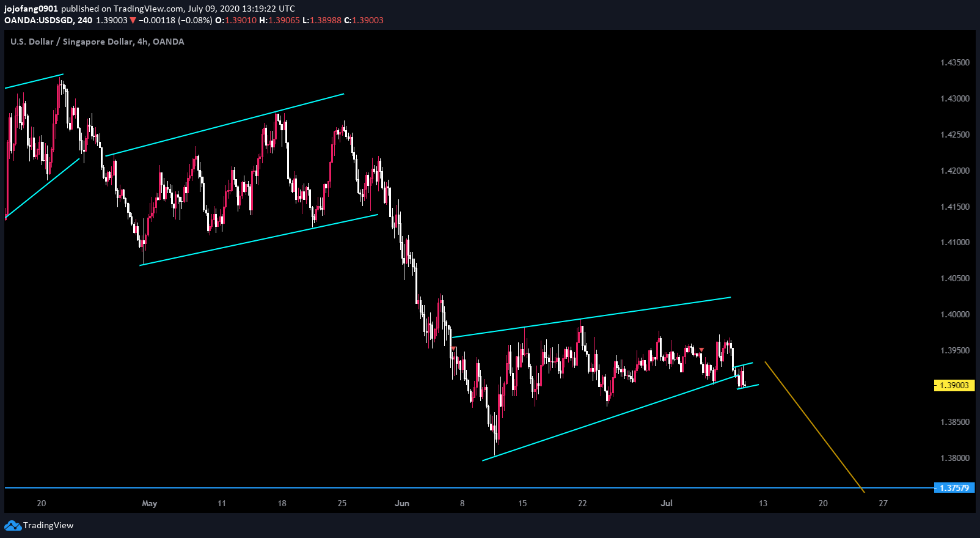The image size is (980, 538).
Task: Click the blue price level label 1.37579
Action: click(954, 488)
